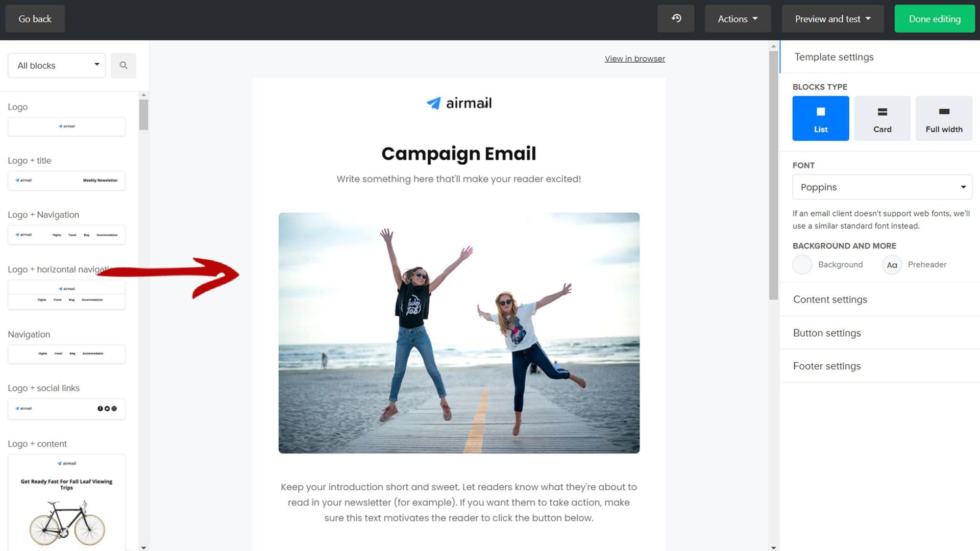Select the List blocks type
Image resolution: width=980 pixels, height=551 pixels.
(820, 118)
